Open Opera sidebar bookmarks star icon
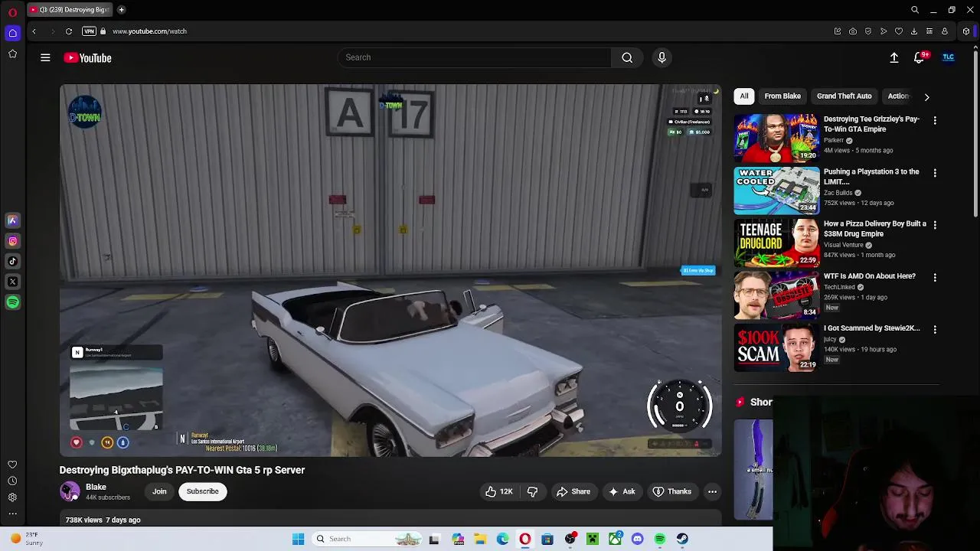Viewport: 980px width, 551px height. pyautogui.click(x=12, y=54)
